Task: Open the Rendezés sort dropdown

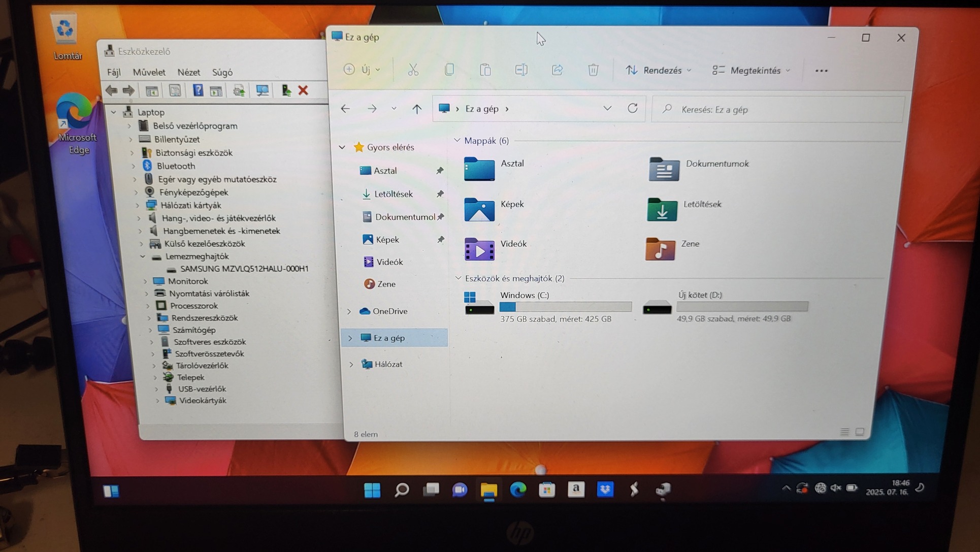Action: coord(659,71)
